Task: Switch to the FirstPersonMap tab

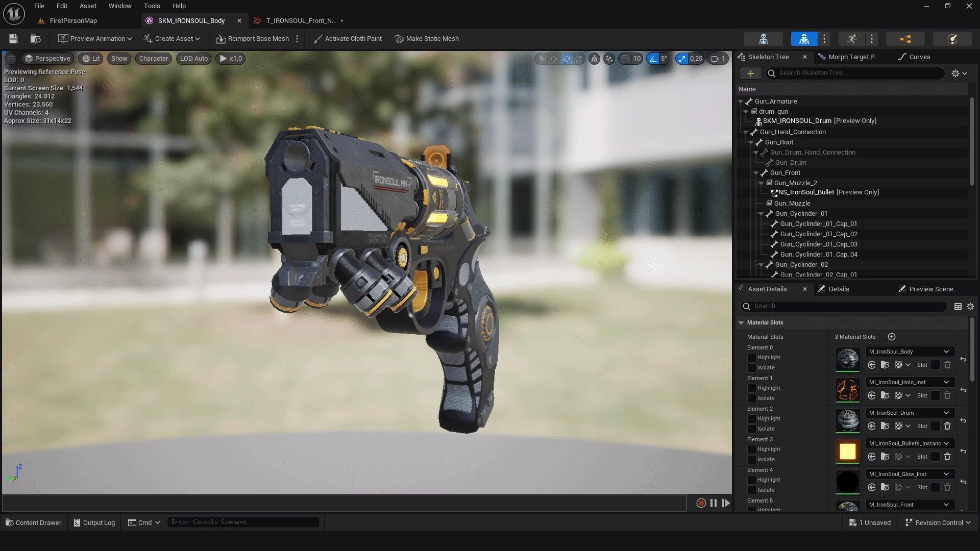Action: point(73,21)
